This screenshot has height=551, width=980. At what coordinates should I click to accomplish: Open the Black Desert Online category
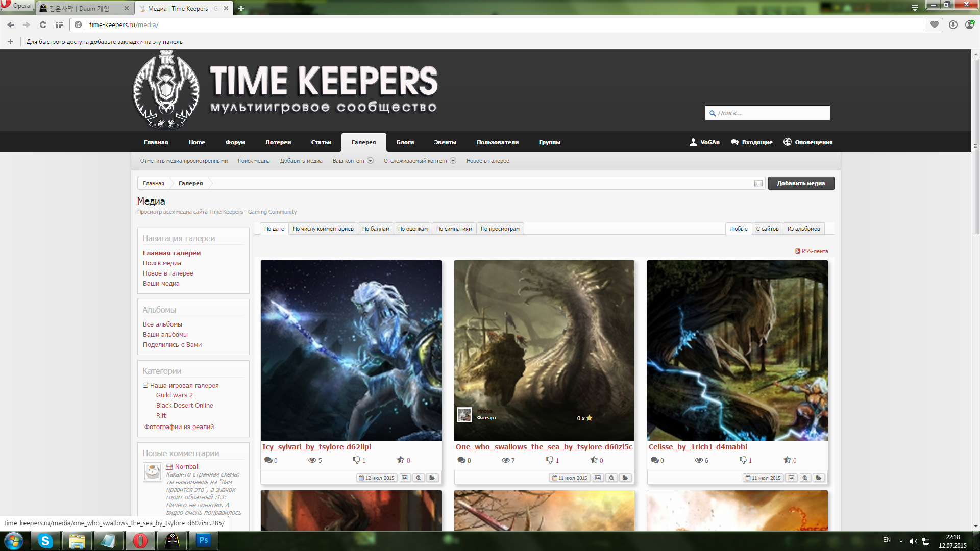185,406
